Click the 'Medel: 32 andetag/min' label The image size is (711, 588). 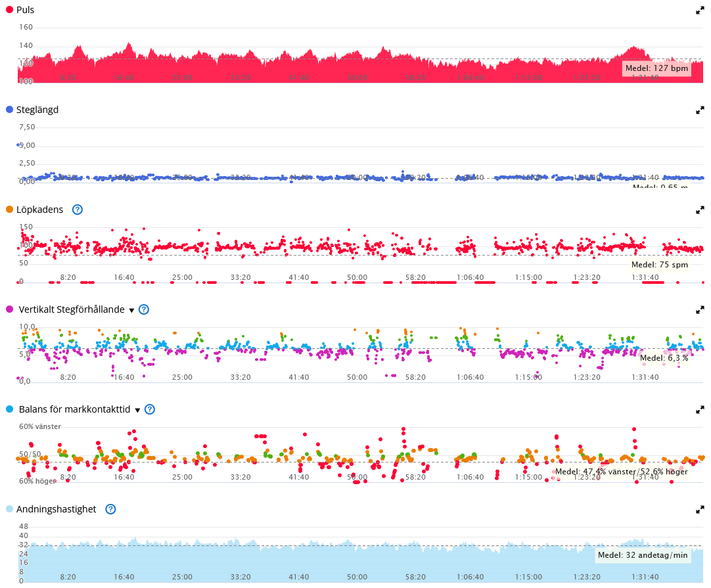(643, 555)
